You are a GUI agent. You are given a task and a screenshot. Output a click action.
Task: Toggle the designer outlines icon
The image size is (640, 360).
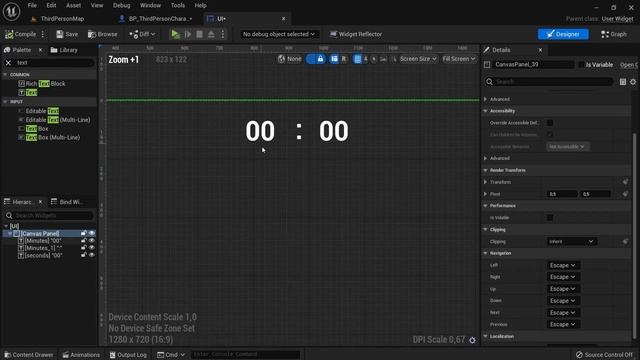tap(334, 59)
